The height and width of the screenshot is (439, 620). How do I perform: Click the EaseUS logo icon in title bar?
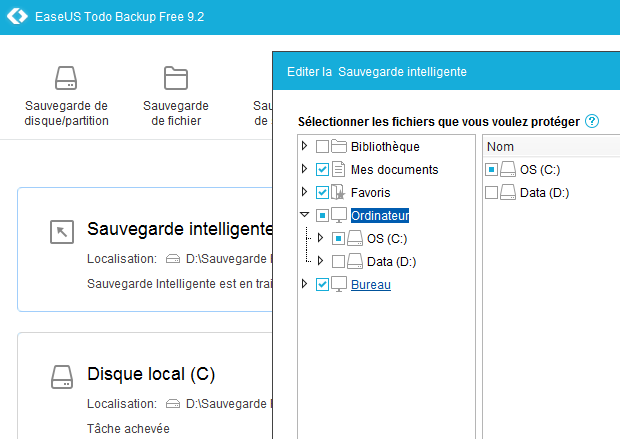pyautogui.click(x=17, y=17)
